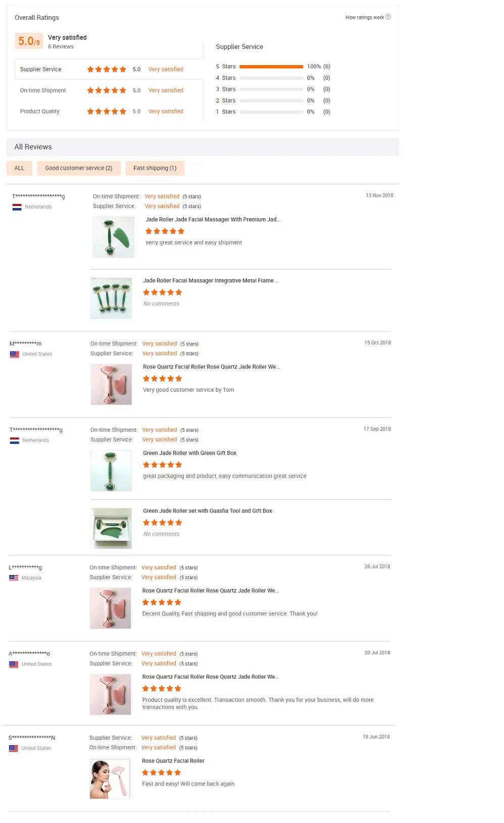Expand the Jade Roller Jade Facial Massager title
Image resolution: width=504 pixels, height=823 pixels.
tap(213, 219)
